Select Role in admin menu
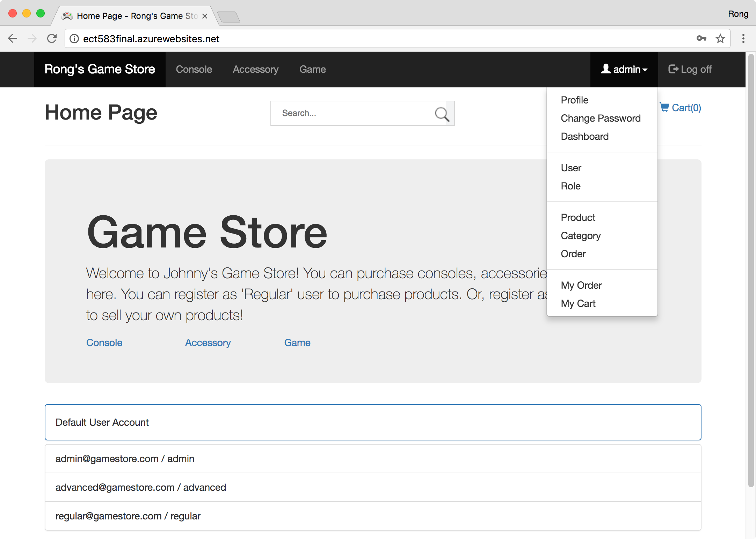 pyautogui.click(x=570, y=186)
